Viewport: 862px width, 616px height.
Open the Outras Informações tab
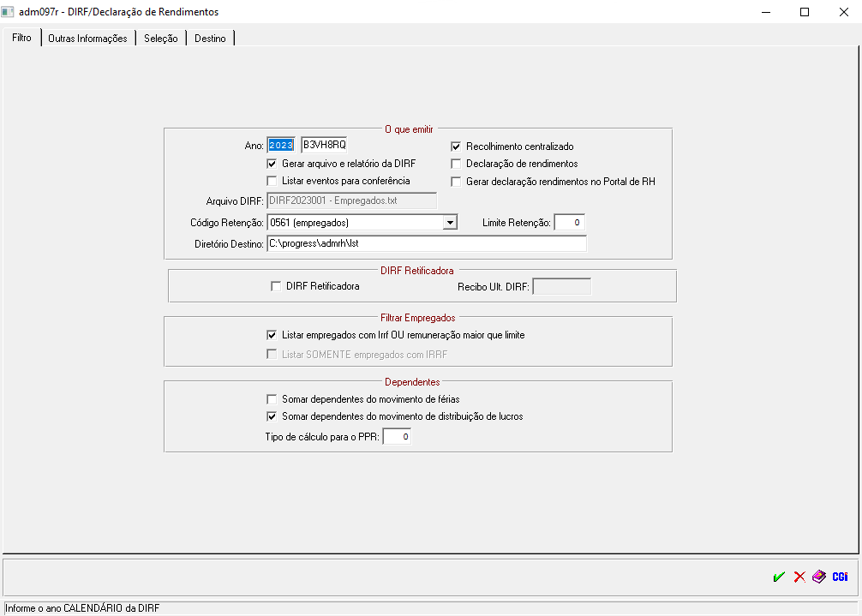(87, 39)
